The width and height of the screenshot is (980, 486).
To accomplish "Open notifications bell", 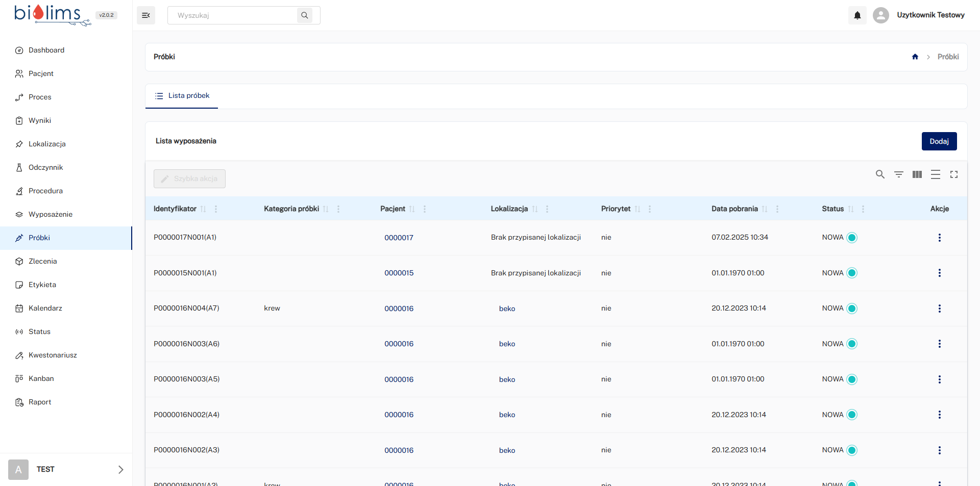I will click(x=857, y=15).
